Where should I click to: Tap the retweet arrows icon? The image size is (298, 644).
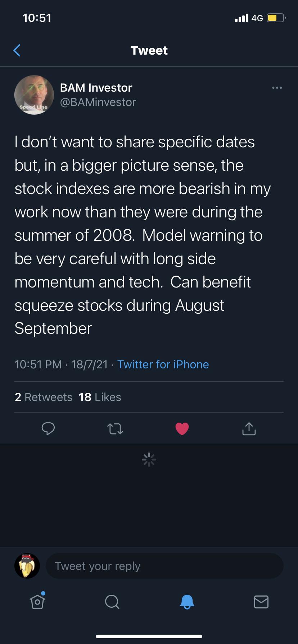(x=115, y=428)
